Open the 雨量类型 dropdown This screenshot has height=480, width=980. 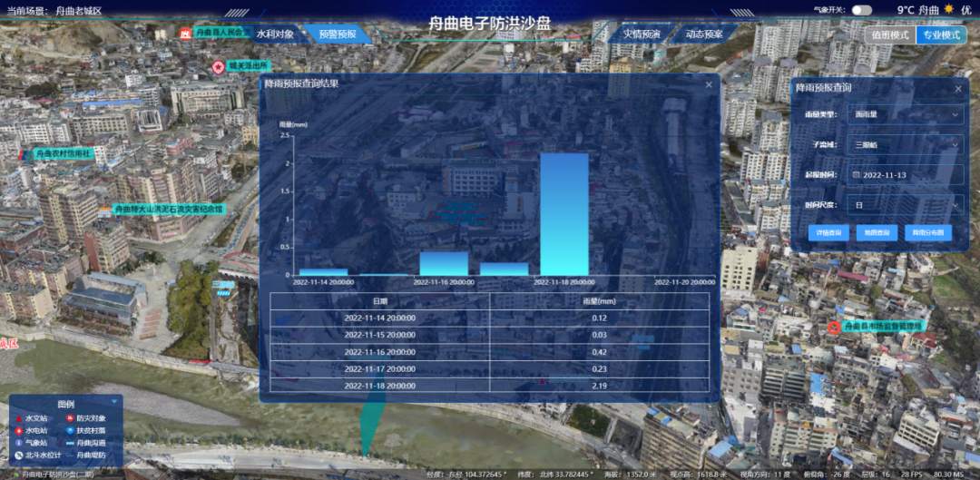pyautogui.click(x=904, y=115)
